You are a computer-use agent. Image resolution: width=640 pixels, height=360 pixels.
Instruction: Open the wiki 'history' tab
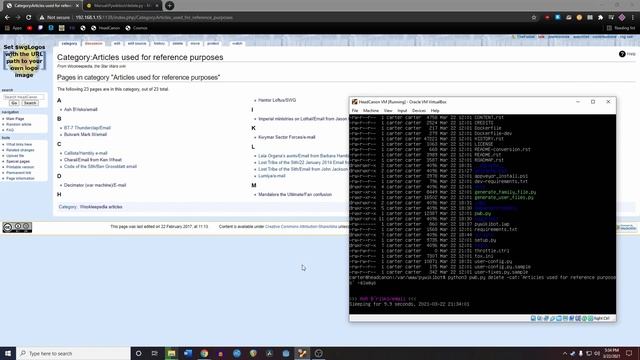[x=159, y=43]
